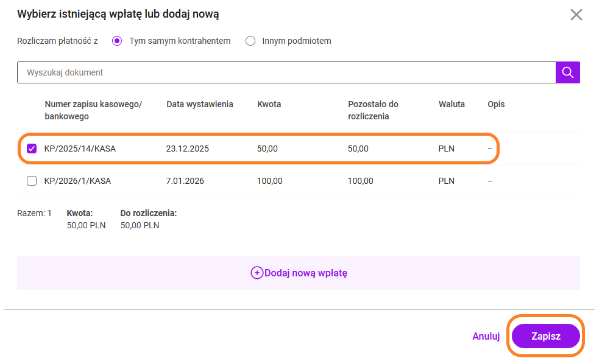This screenshot has width=602, height=364.
Task: Click the 'Opis' column header
Action: tap(496, 104)
